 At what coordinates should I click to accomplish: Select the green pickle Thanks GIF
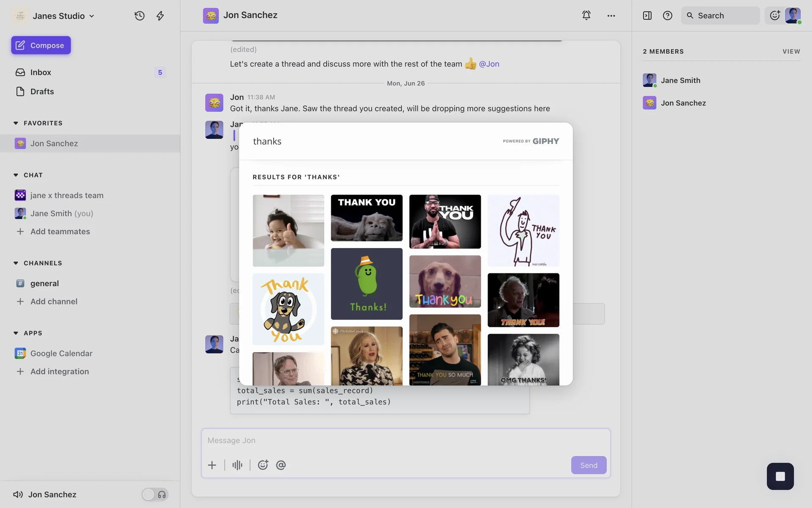click(x=366, y=284)
